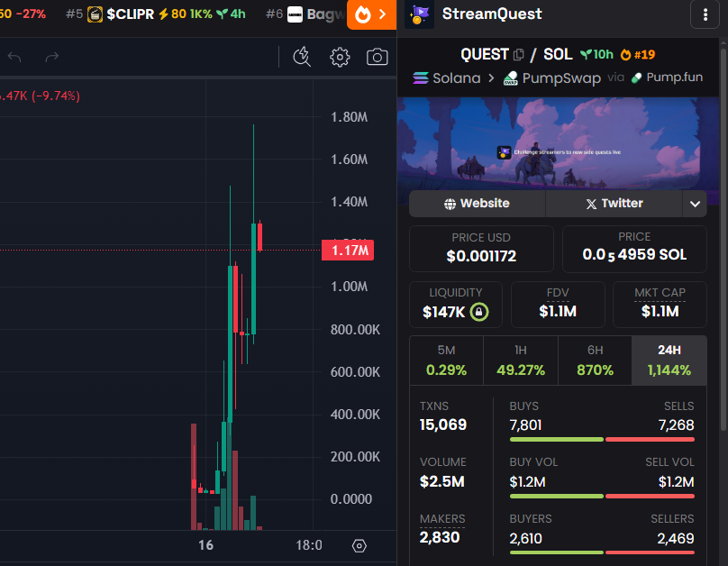Click the StreamQuest token logo

tap(419, 14)
